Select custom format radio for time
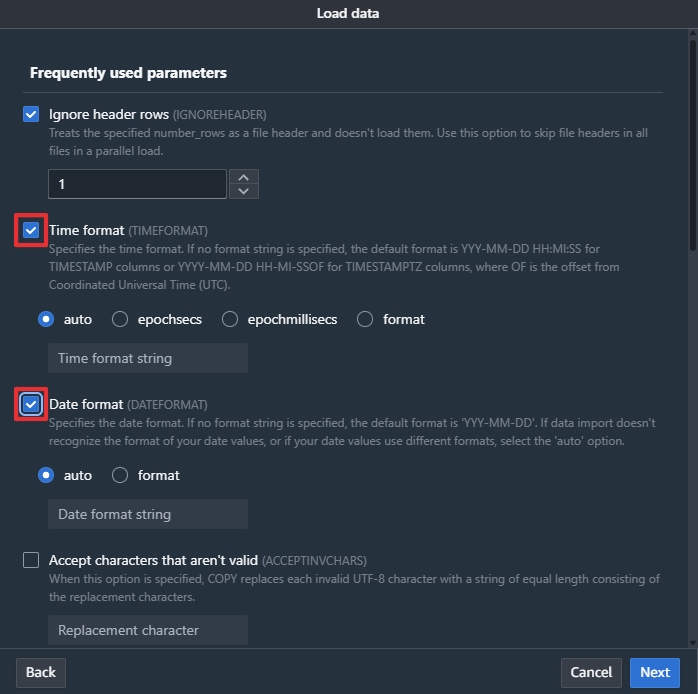 [x=365, y=319]
